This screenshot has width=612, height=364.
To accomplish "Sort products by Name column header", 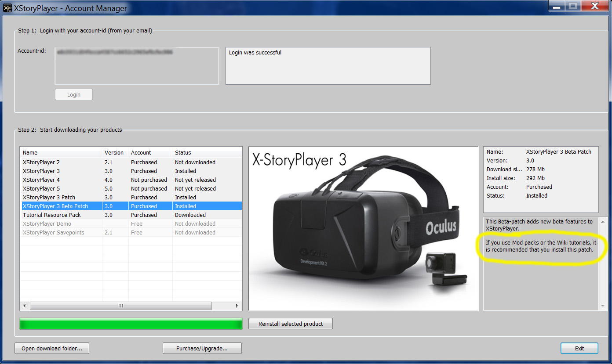I will point(61,152).
